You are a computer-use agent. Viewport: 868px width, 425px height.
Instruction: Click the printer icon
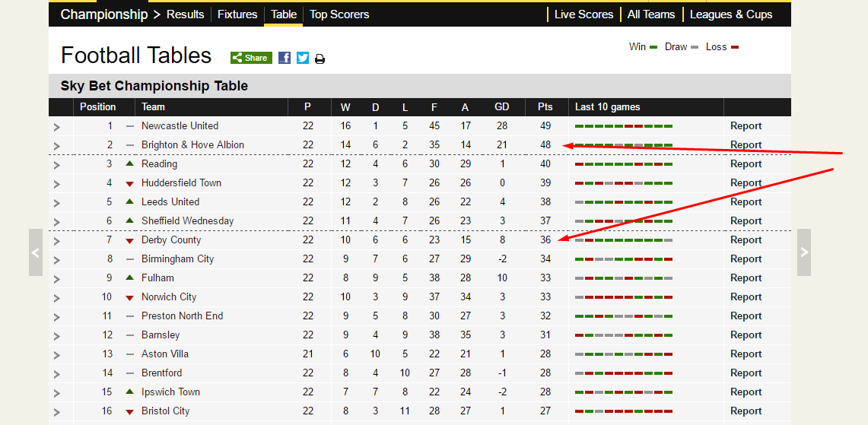(320, 59)
